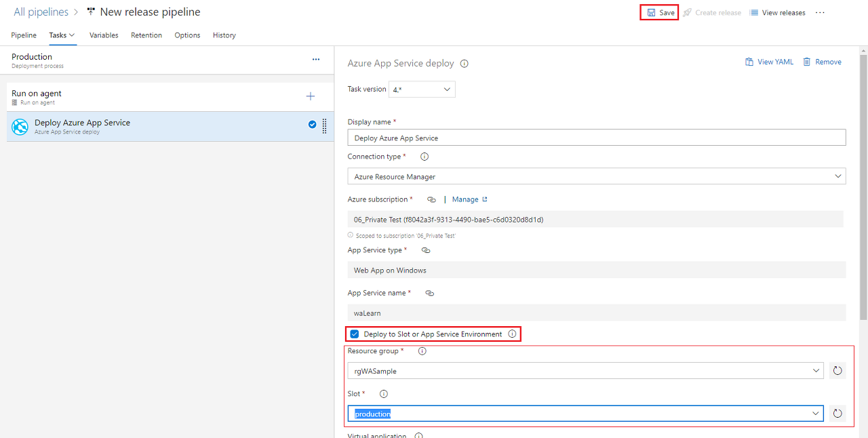Screen dimensions: 868x438
Task: Switch to the Options tab
Action: [x=187, y=35]
